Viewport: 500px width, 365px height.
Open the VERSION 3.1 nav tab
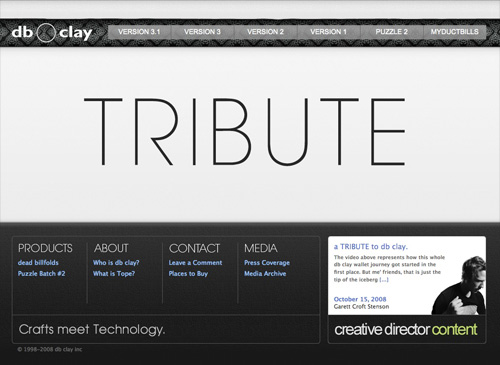(139, 32)
